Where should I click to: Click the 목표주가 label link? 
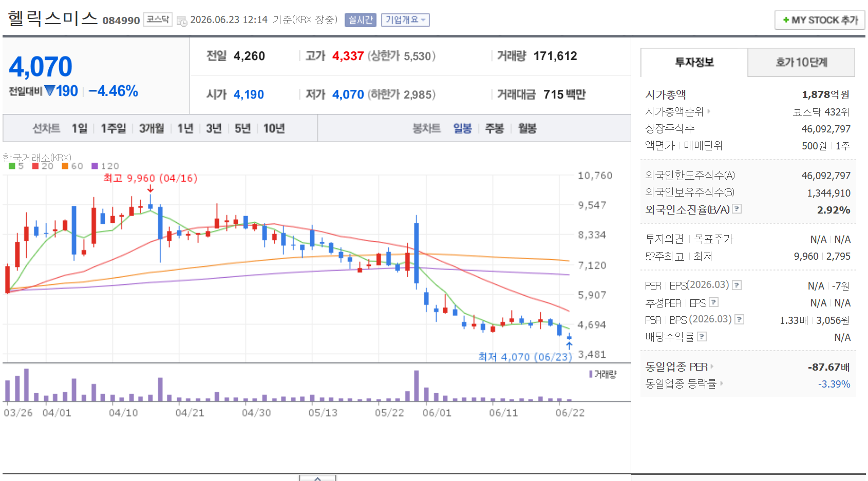coord(714,239)
